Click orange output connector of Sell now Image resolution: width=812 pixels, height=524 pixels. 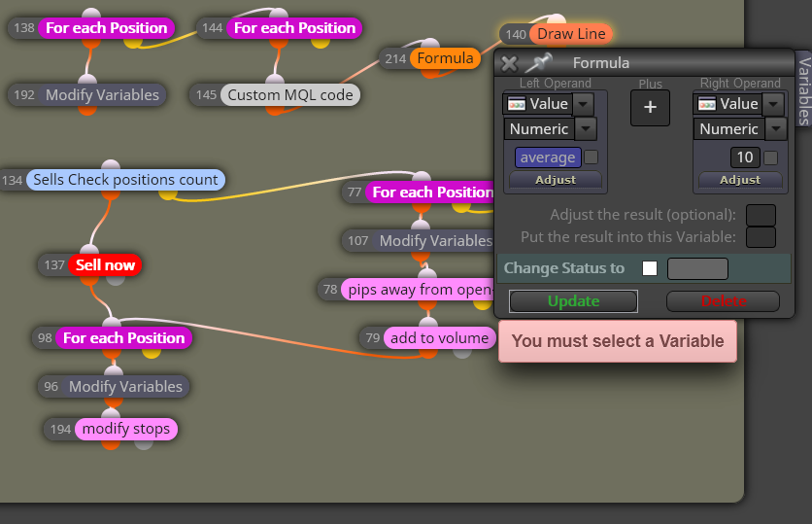coord(89,280)
